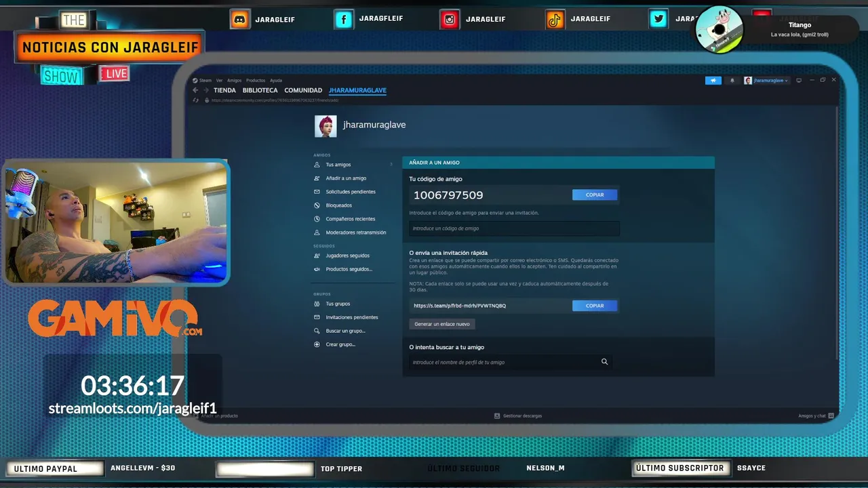Reload the page with the refresh icon
Image resolution: width=868 pixels, height=488 pixels.
pos(197,100)
